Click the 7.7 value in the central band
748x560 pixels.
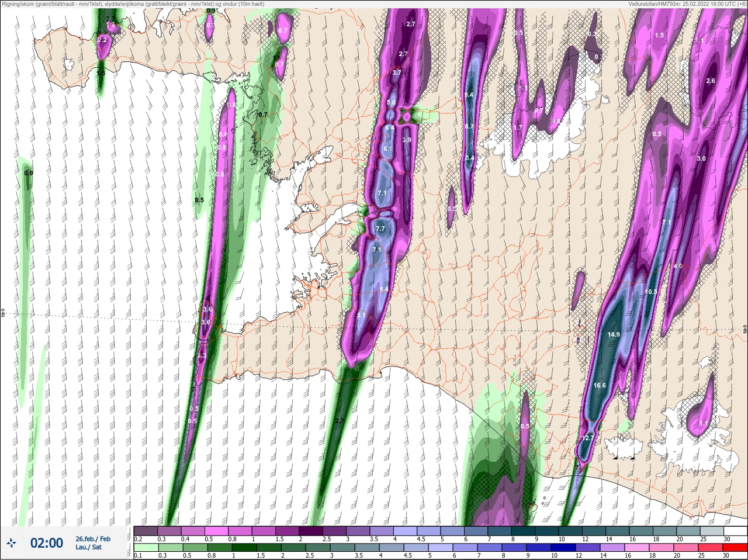tap(380, 229)
